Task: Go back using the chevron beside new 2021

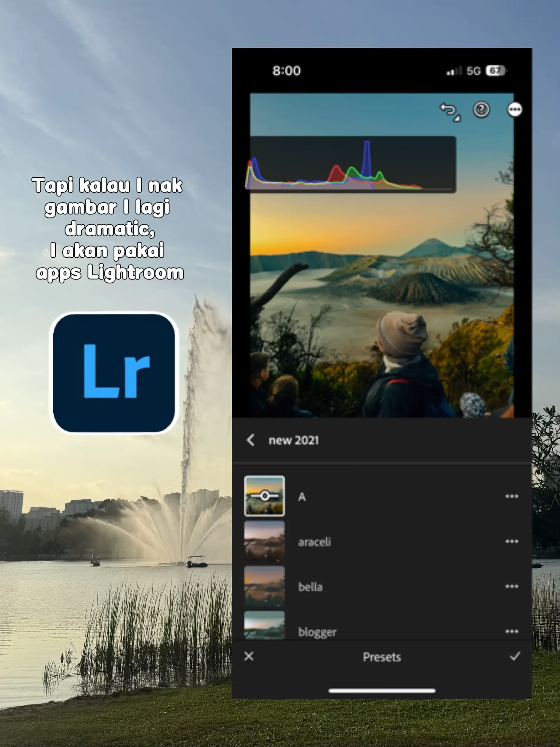Action: pyautogui.click(x=250, y=440)
